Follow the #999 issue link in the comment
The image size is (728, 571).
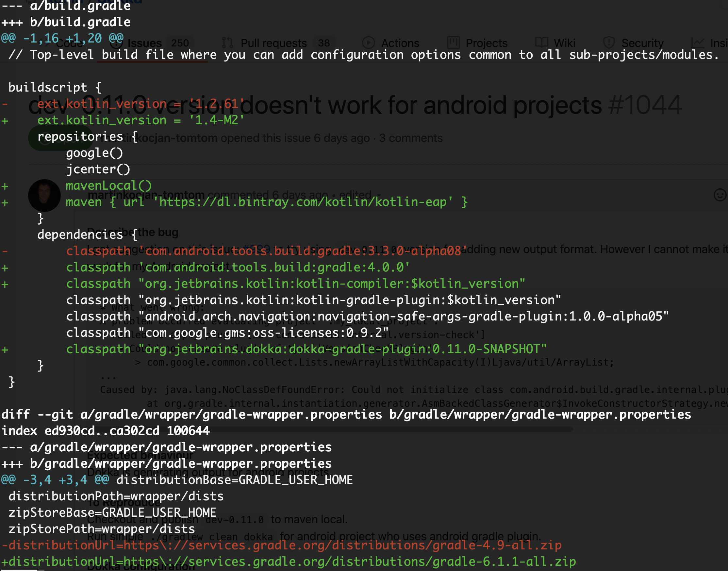256,250
